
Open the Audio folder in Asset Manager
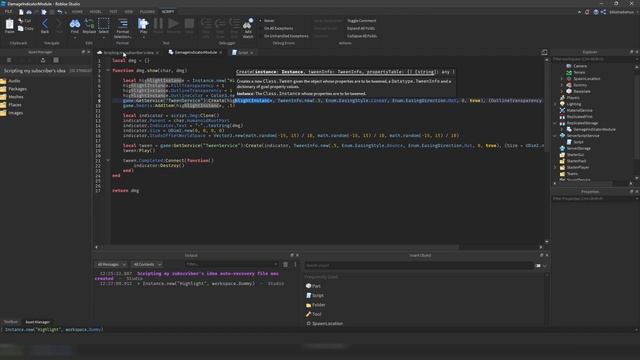[x=14, y=81]
